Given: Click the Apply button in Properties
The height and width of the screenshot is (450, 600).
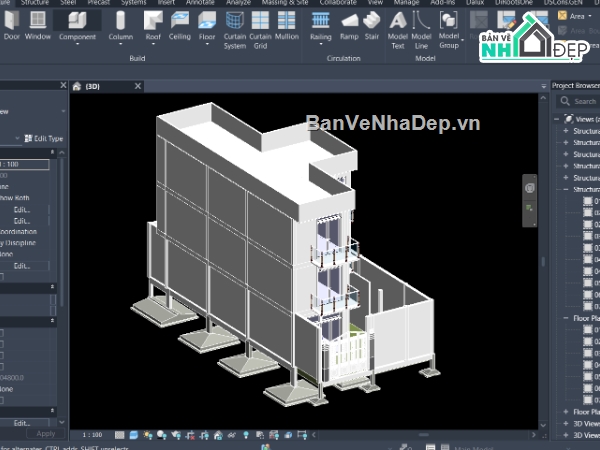Looking at the screenshot, I should point(46,434).
